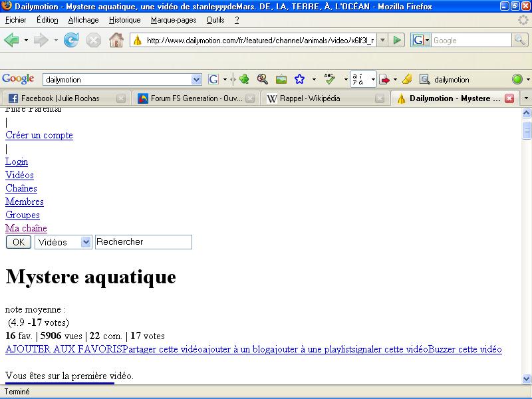
Task: Run the ABC spell check icon
Action: click(x=329, y=79)
